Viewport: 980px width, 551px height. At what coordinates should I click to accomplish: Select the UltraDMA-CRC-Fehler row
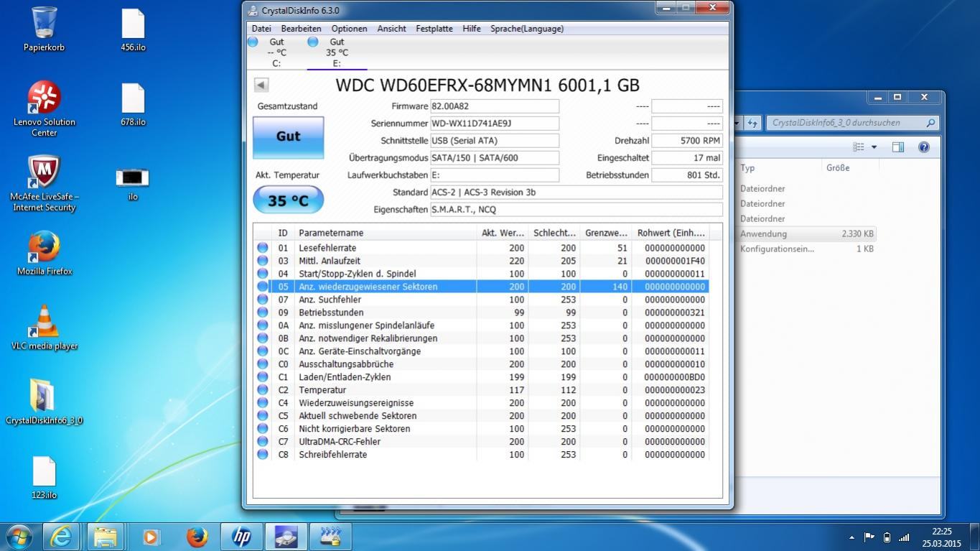coord(481,442)
